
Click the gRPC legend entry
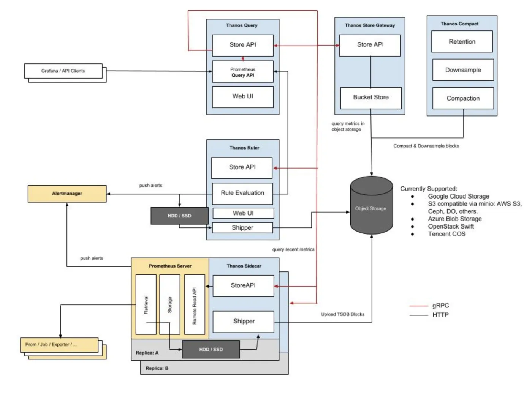click(x=440, y=306)
